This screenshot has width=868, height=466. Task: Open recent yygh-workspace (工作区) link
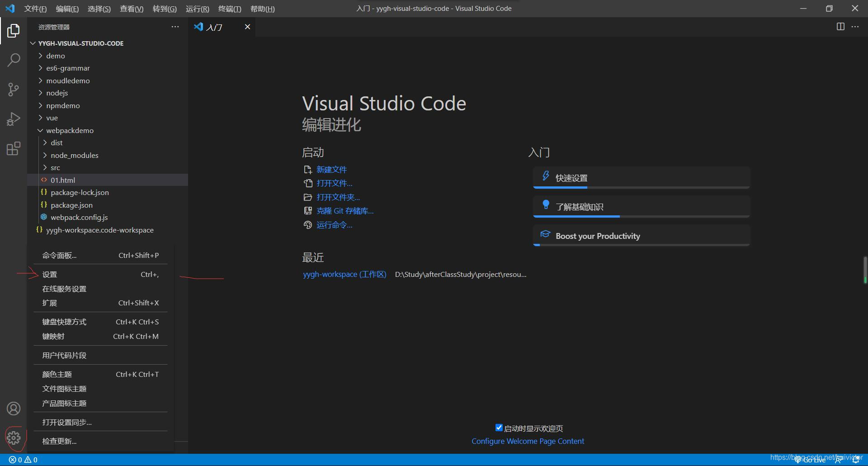click(x=344, y=275)
